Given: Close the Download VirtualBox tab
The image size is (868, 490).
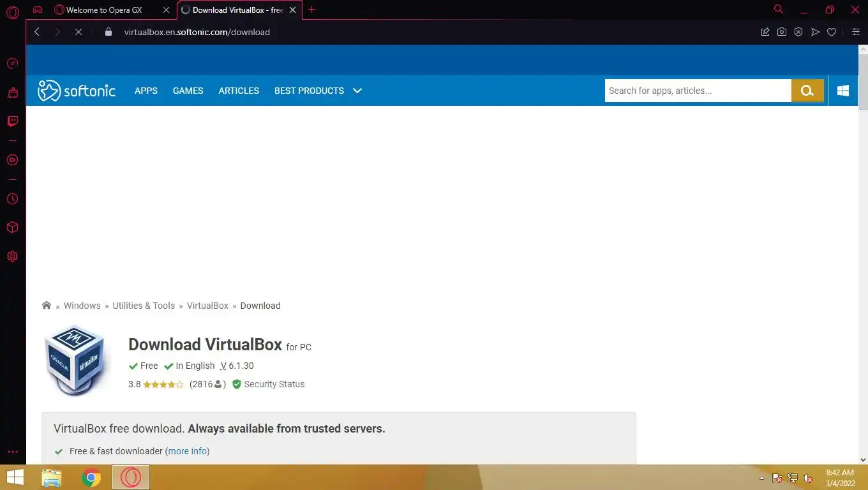Looking at the screenshot, I should [292, 10].
